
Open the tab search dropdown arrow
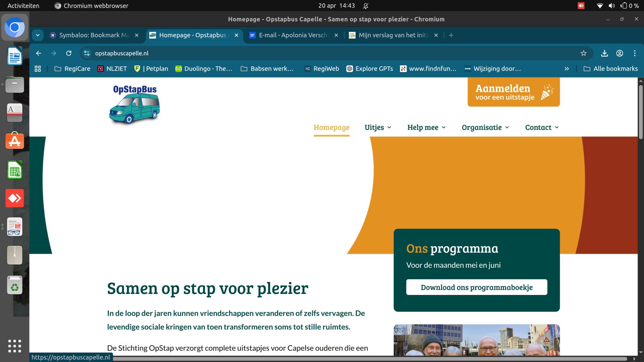(38, 35)
